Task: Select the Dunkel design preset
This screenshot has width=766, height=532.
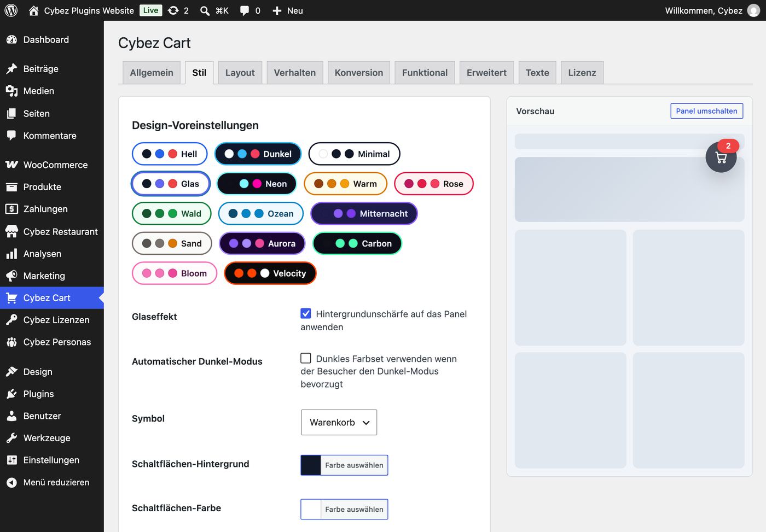Action: 258,154
